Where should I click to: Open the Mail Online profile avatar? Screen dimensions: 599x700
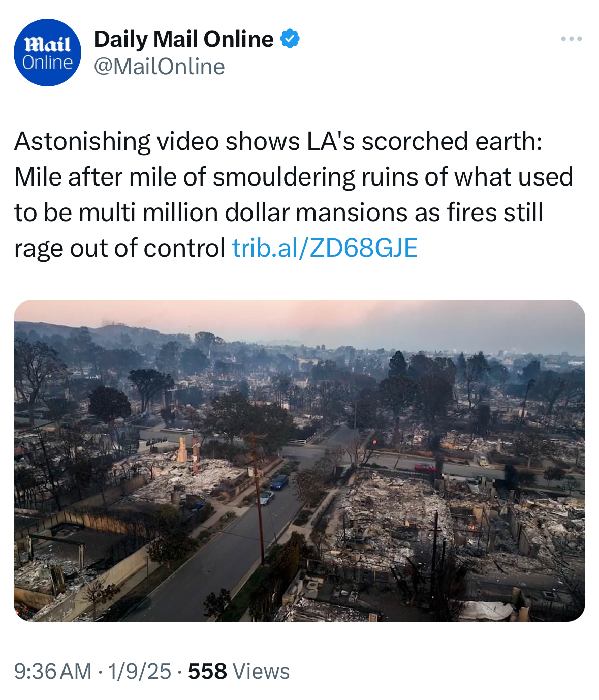tap(47, 52)
